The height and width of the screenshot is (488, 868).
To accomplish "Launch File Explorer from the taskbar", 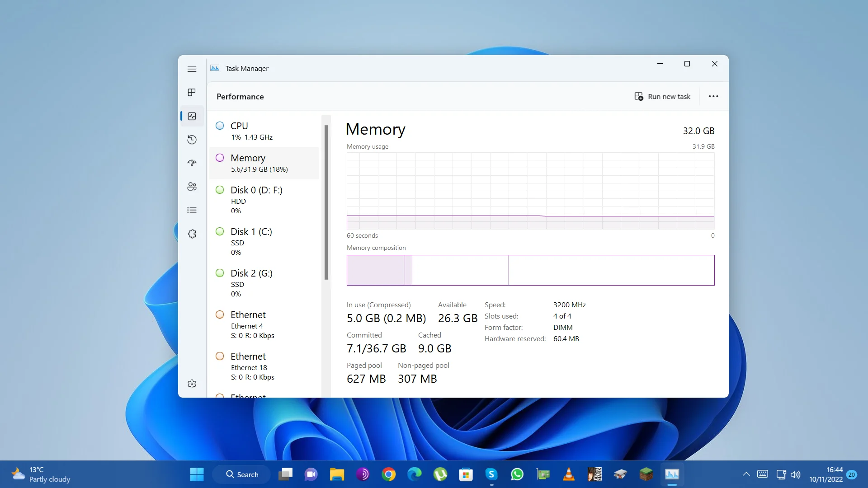I will (337, 474).
